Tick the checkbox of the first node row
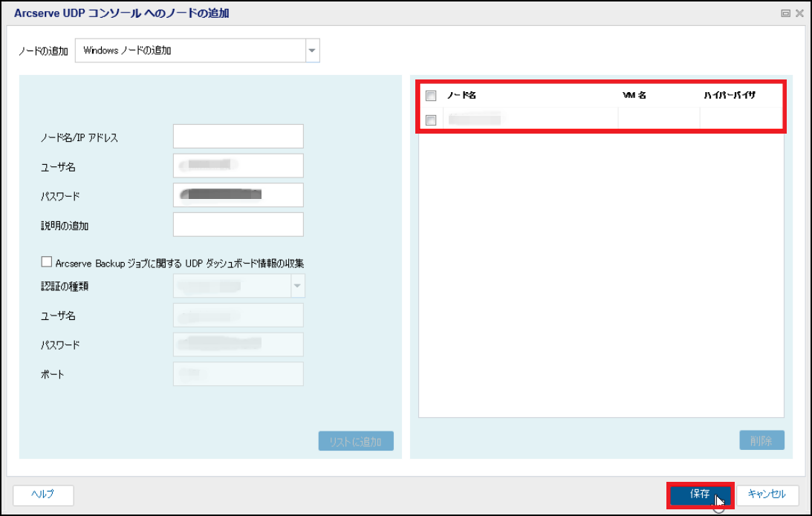 coord(431,120)
